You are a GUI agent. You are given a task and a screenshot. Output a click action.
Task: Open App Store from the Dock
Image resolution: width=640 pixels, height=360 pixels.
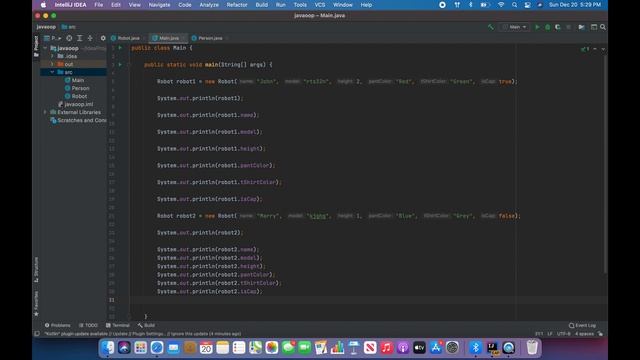point(436,347)
